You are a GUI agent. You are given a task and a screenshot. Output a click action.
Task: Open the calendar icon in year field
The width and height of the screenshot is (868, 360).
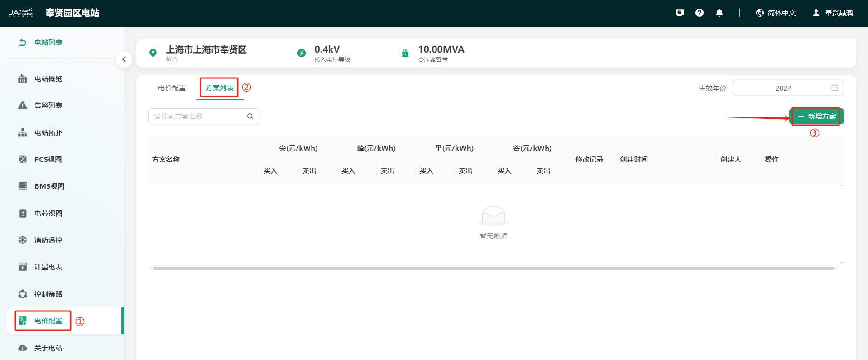click(x=834, y=88)
